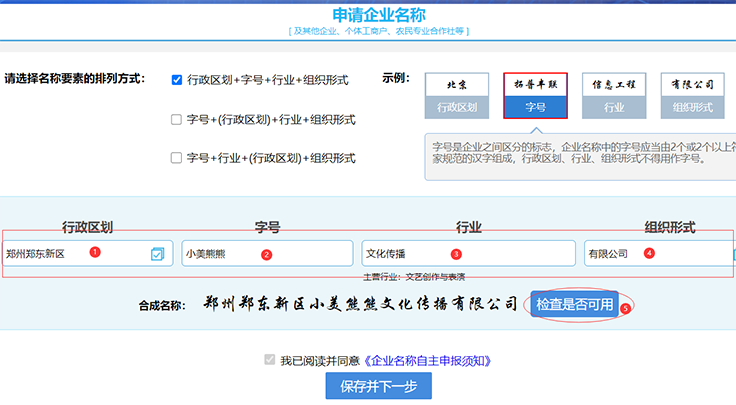Click the 字号 input containing 小美熊熊
The width and height of the screenshot is (736, 405).
tap(220, 254)
